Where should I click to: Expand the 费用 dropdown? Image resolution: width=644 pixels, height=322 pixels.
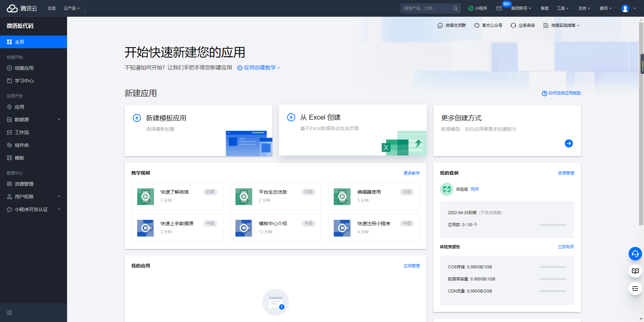[x=605, y=8]
